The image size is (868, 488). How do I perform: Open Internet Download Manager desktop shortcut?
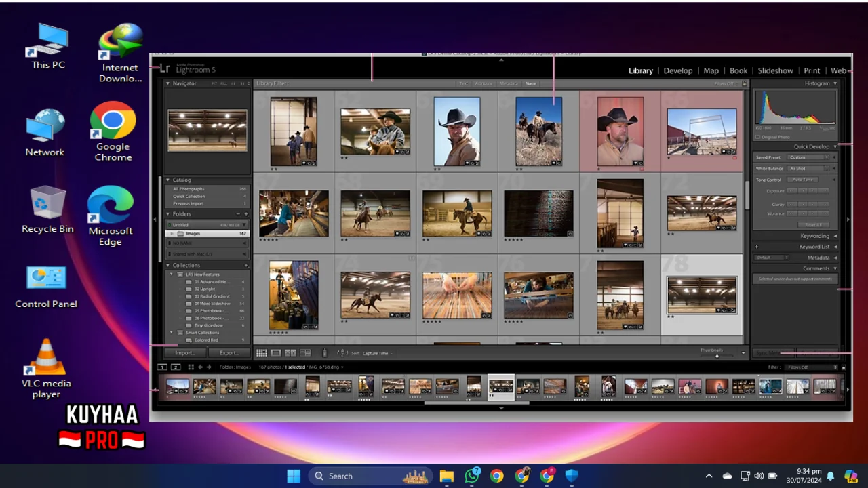click(x=120, y=53)
